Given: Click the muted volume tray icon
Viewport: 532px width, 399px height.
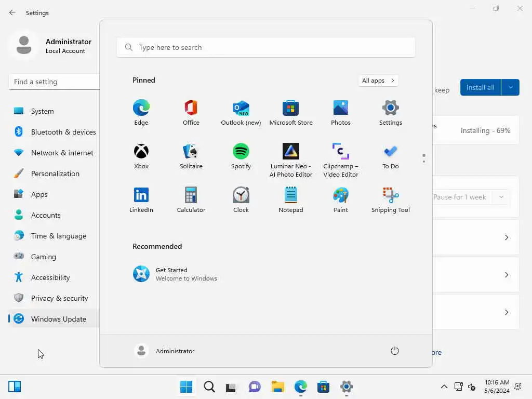Looking at the screenshot, I should coord(472,387).
